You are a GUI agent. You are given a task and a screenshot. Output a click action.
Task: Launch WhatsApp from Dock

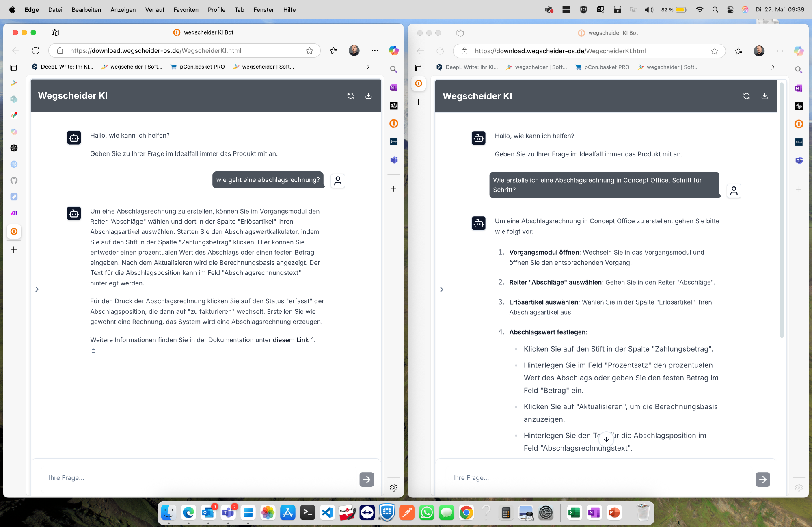[427, 513]
